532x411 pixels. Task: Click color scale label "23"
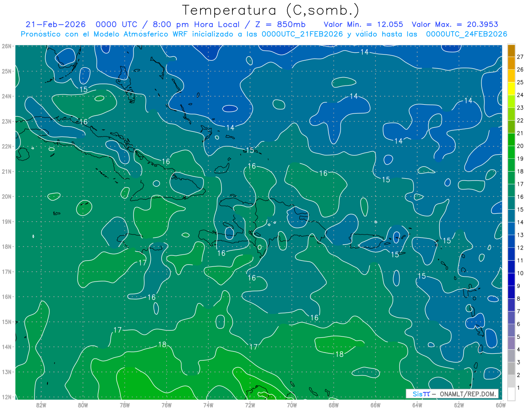pyautogui.click(x=520, y=108)
